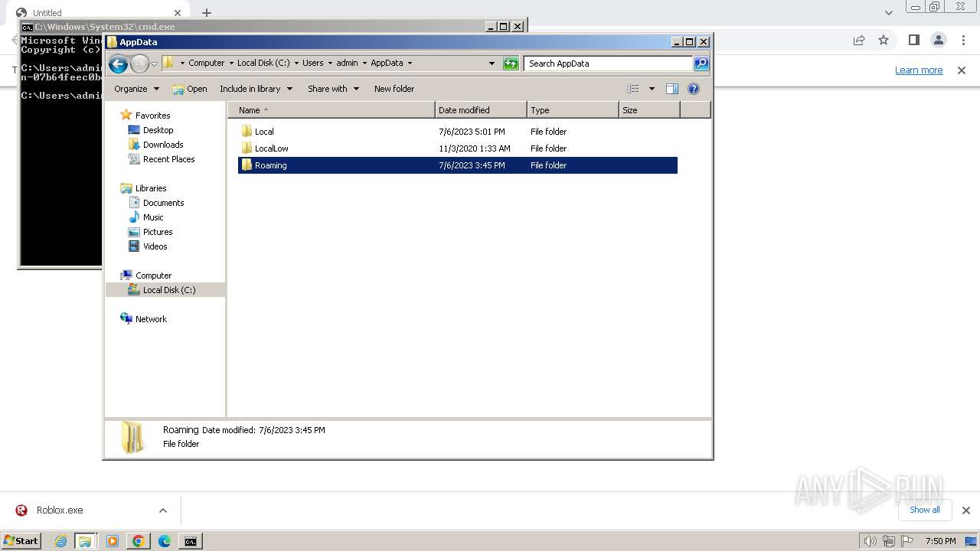
Task: Toggle Chrome's side panel icon
Action: [913, 40]
